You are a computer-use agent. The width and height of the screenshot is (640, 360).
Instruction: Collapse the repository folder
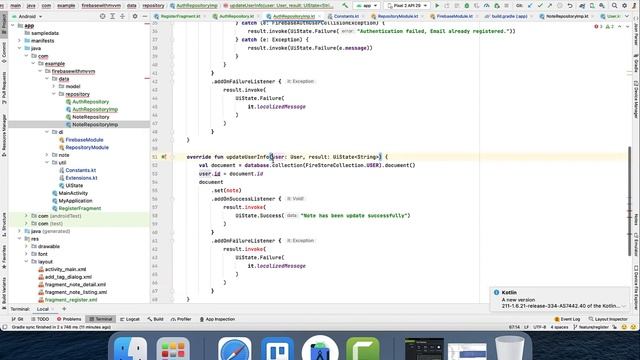53,94
